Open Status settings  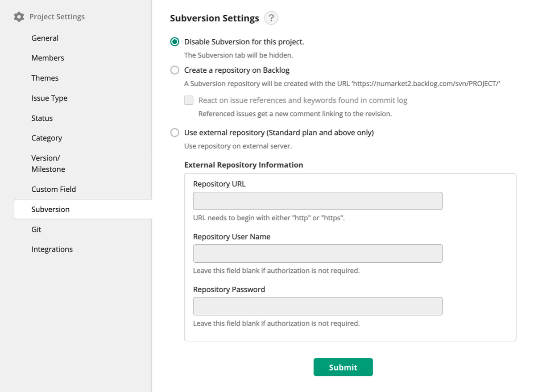(x=42, y=118)
